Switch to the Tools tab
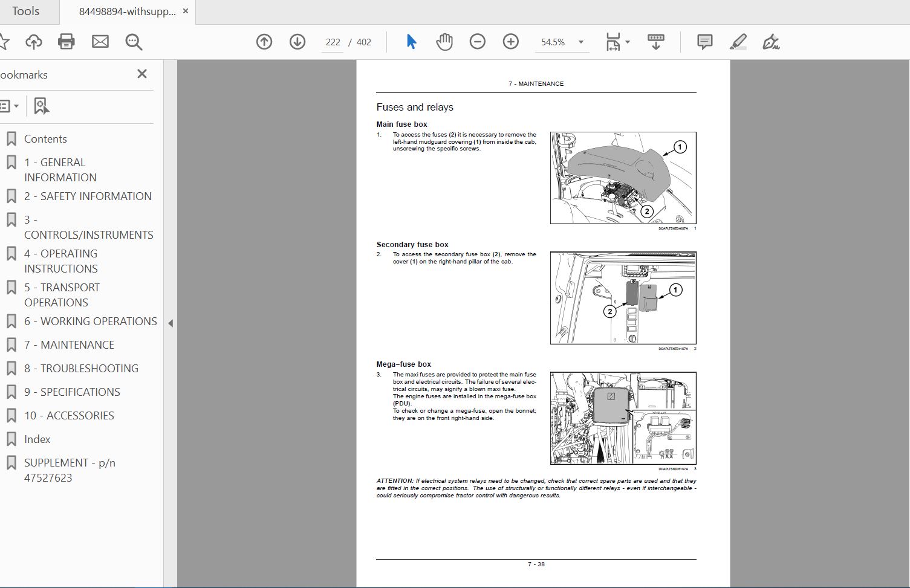The image size is (910, 588). click(x=25, y=11)
